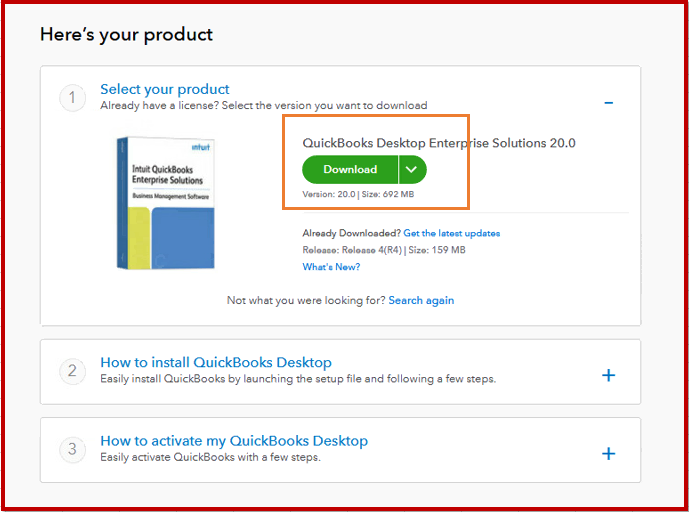This screenshot has height=512, width=689.
Task: Click the step 3 circle icon
Action: click(72, 449)
